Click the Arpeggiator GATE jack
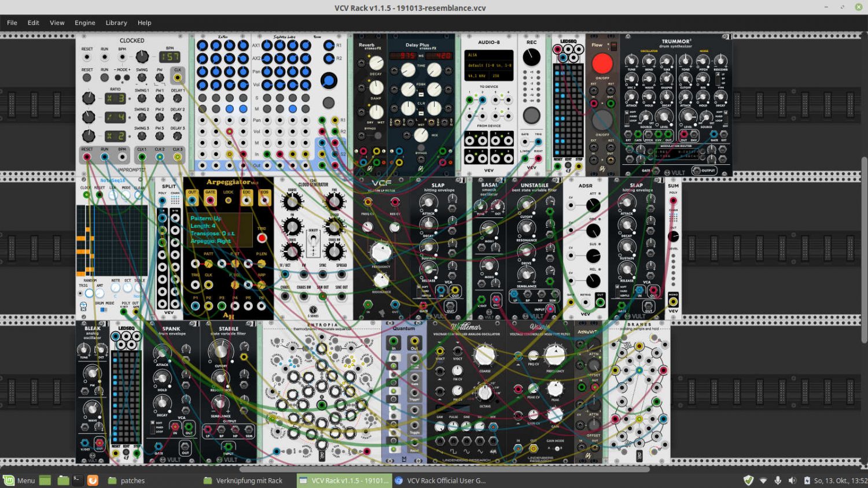The height and width of the screenshot is (488, 868). (x=210, y=201)
